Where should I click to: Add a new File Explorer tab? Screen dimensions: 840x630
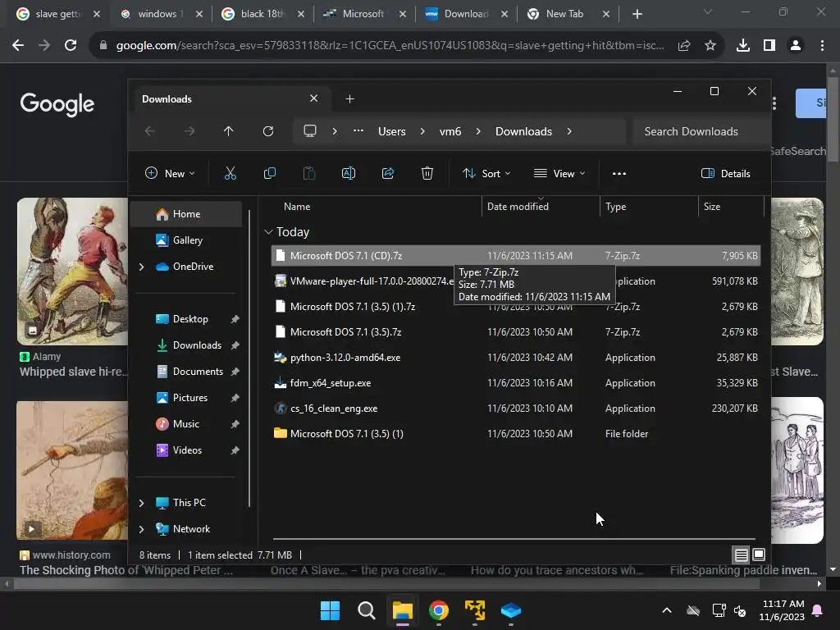[349, 98]
